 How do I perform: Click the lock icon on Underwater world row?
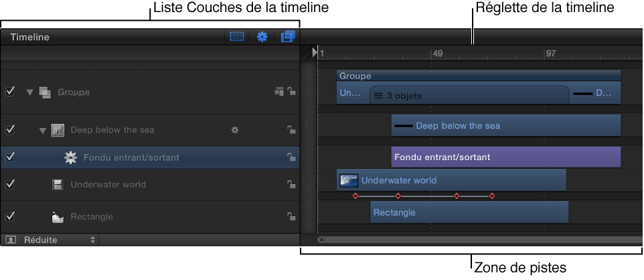tap(291, 184)
